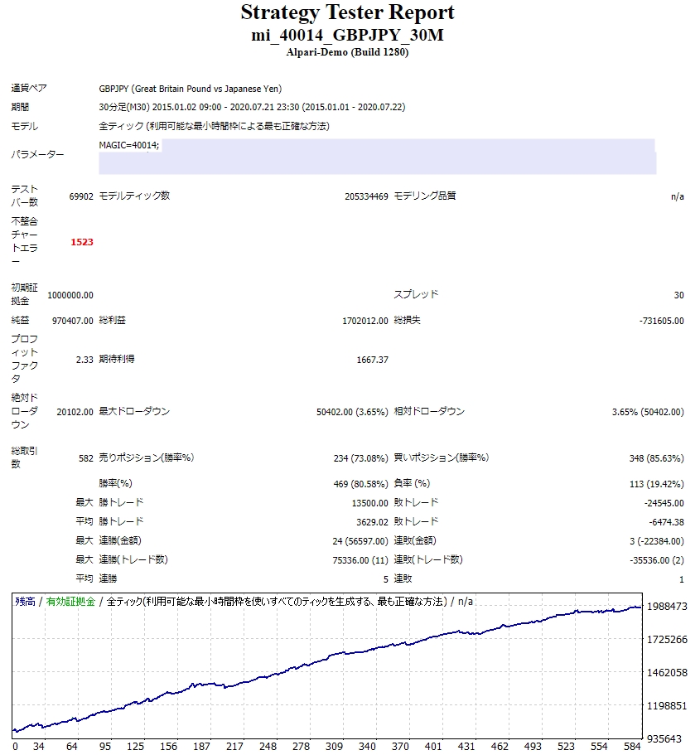
Task: Click the chart y-axis value 1988473
Action: pyautogui.click(x=667, y=606)
